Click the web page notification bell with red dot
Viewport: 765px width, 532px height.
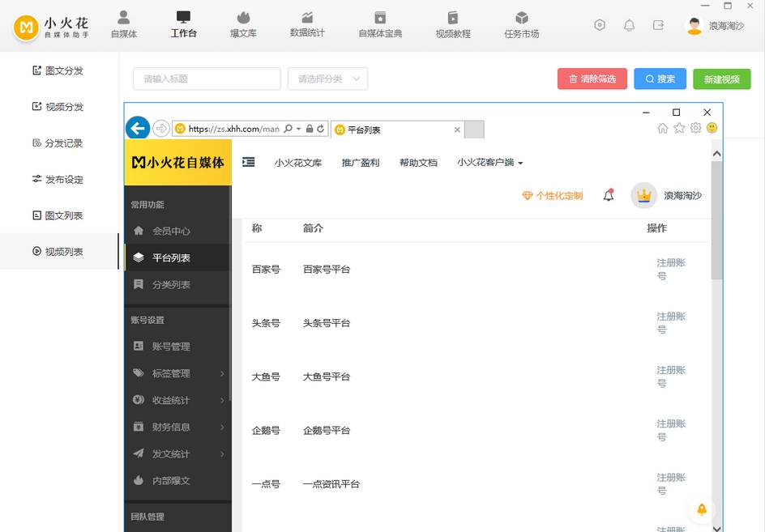click(609, 195)
